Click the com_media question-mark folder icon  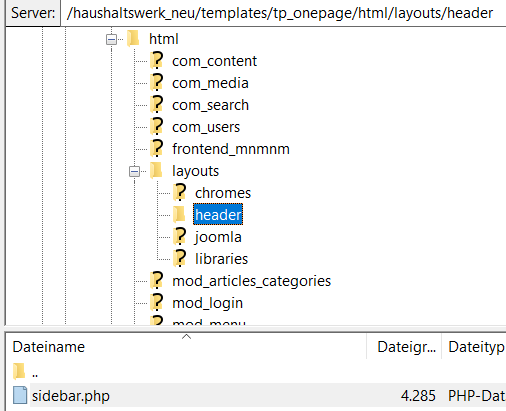tap(156, 82)
